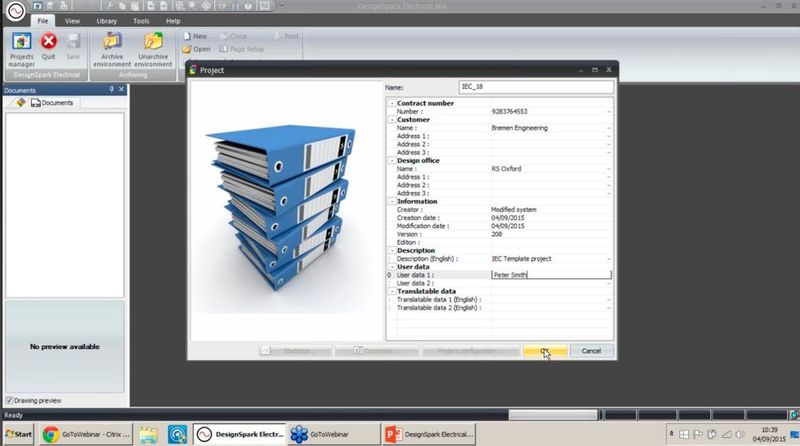Click the New document icon

194,36
